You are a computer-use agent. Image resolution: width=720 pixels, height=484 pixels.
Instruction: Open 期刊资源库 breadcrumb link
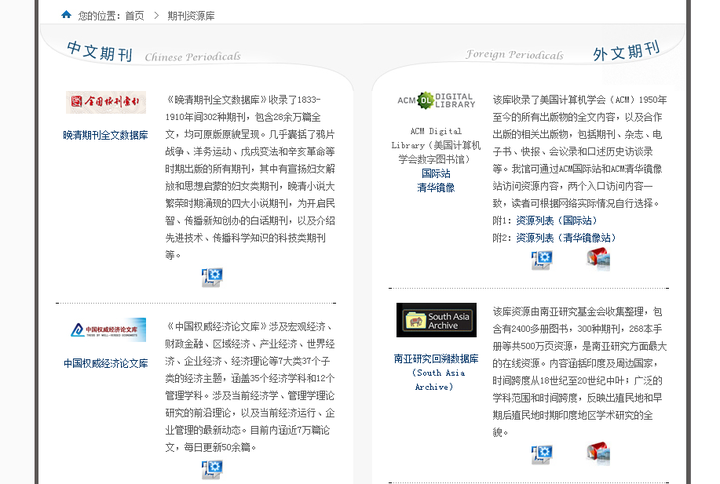191,16
